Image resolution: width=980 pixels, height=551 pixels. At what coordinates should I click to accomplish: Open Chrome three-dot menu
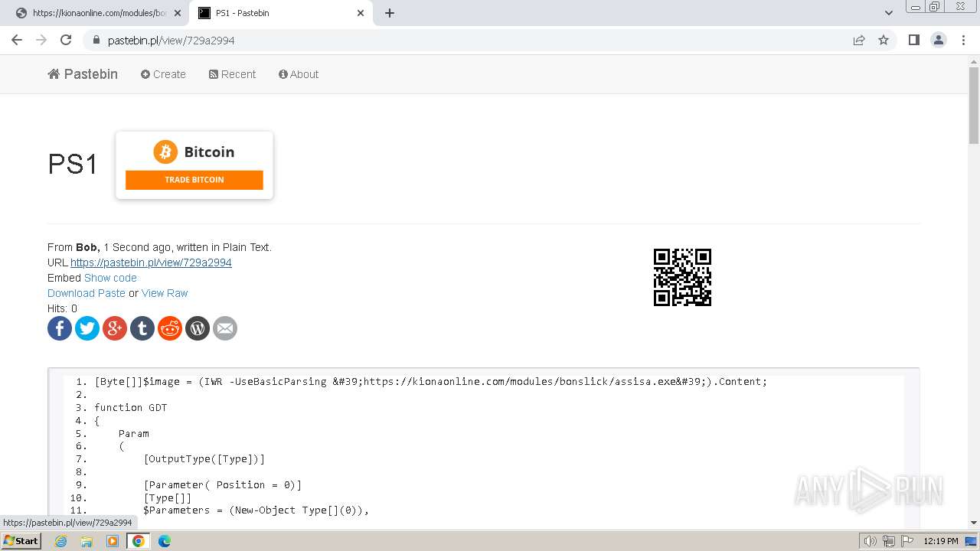pyautogui.click(x=962, y=40)
